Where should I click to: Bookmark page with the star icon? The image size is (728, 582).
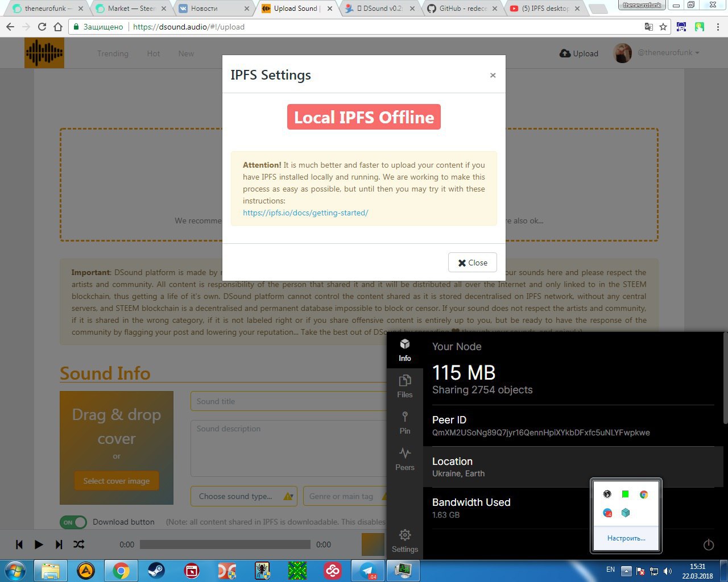[x=663, y=27]
